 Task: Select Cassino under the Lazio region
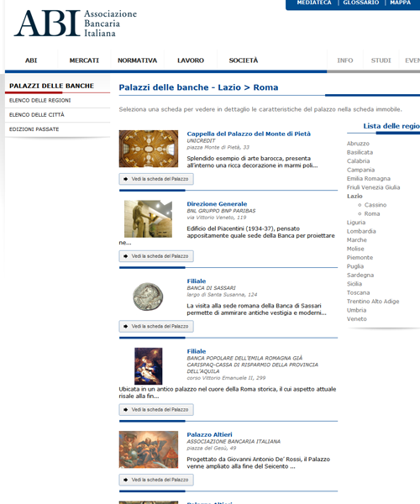pos(375,205)
